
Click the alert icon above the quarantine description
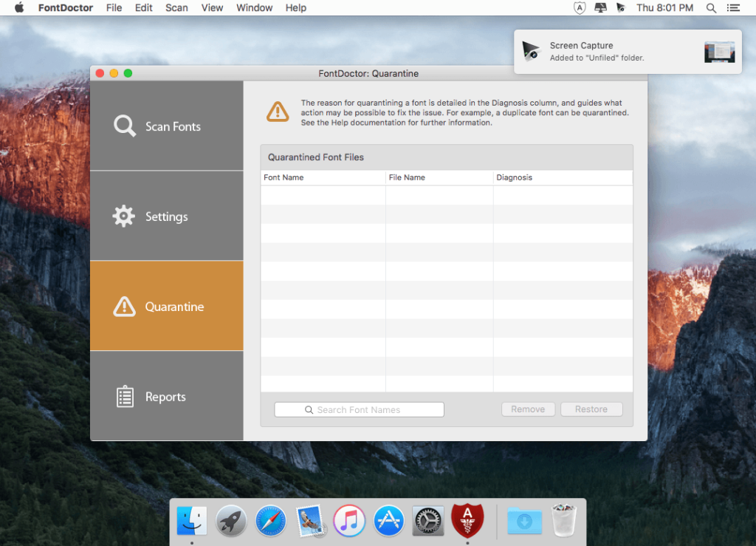pyautogui.click(x=278, y=111)
